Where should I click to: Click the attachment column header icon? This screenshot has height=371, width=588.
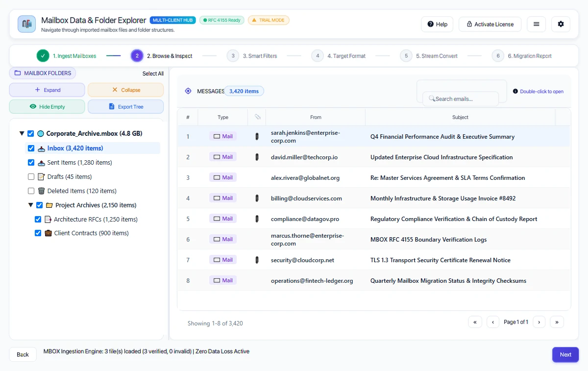click(x=257, y=117)
